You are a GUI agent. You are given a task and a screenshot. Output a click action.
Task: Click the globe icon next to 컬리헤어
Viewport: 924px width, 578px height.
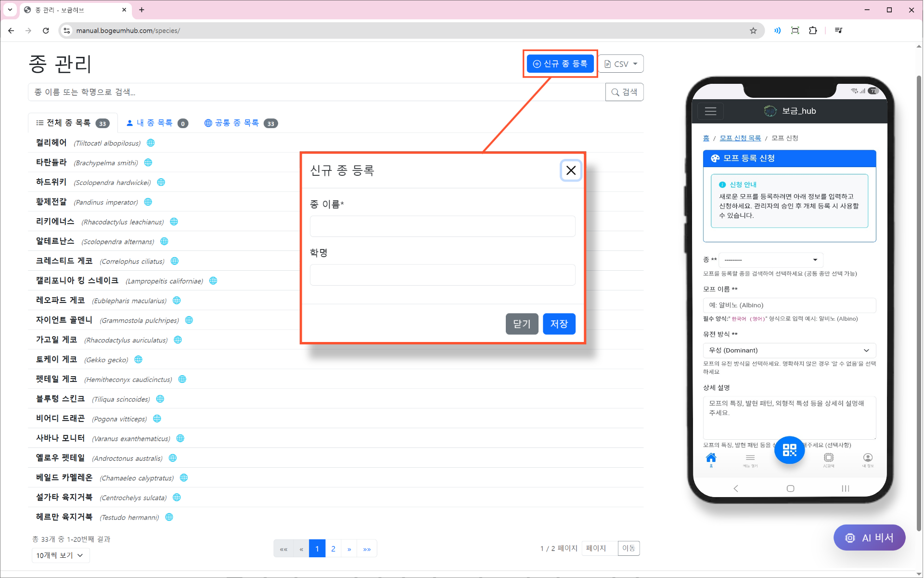point(151,143)
